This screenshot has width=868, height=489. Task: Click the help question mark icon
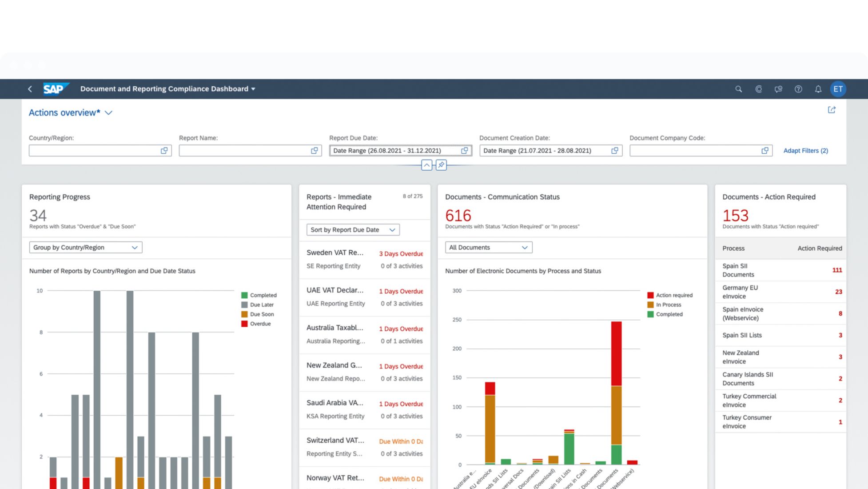798,89
